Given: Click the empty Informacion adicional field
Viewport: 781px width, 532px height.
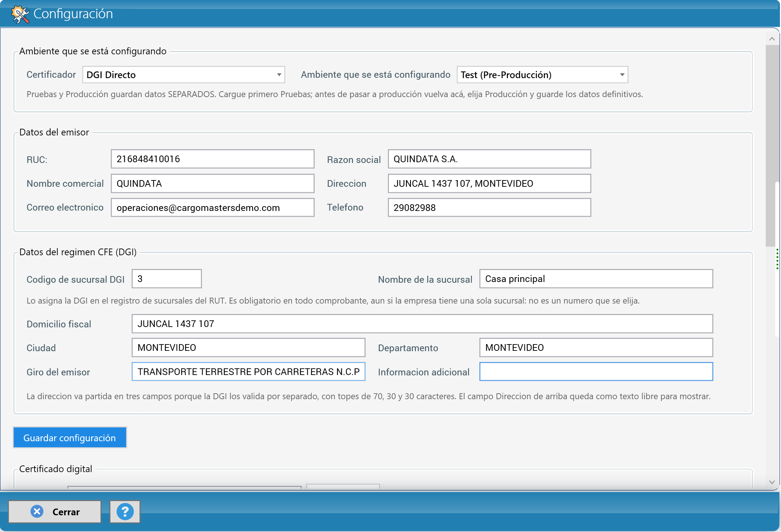Looking at the screenshot, I should pos(596,372).
